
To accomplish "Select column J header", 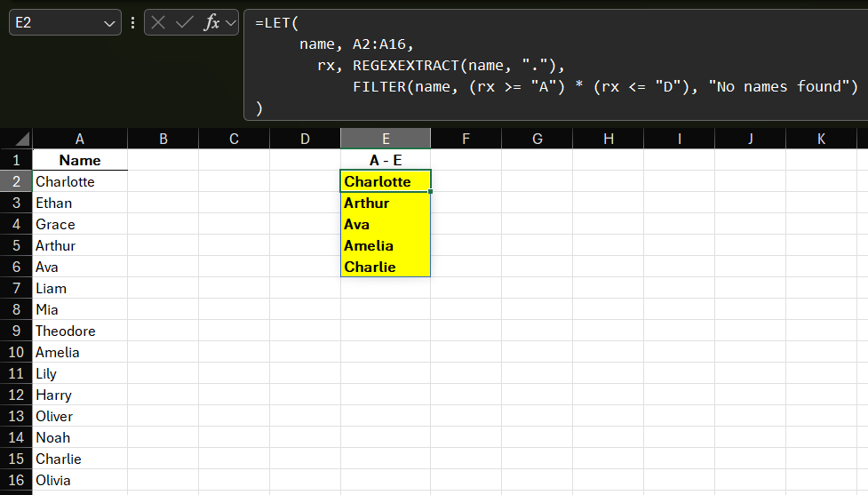I will click(750, 139).
